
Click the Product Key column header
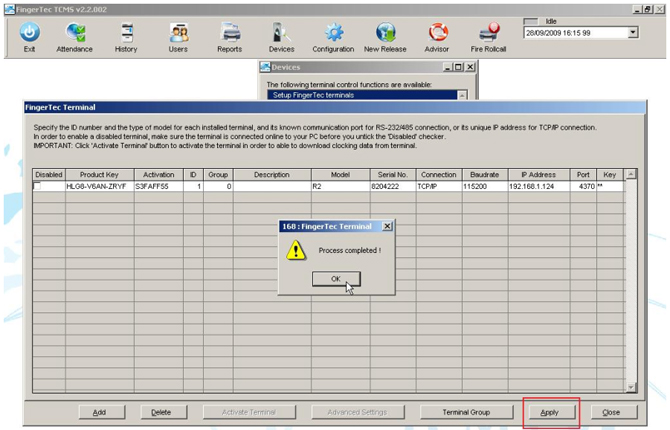[100, 174]
